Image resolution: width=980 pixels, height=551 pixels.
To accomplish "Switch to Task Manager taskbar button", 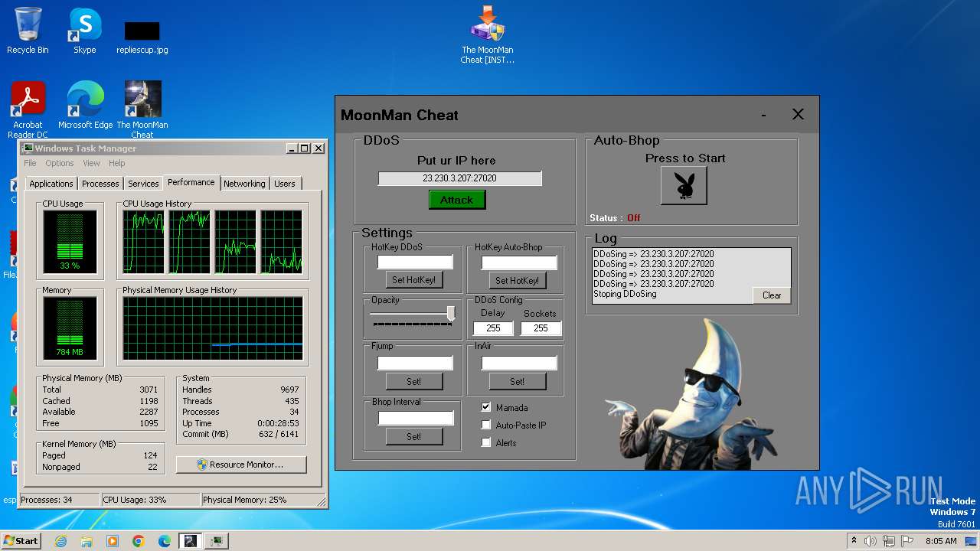I will pyautogui.click(x=217, y=541).
